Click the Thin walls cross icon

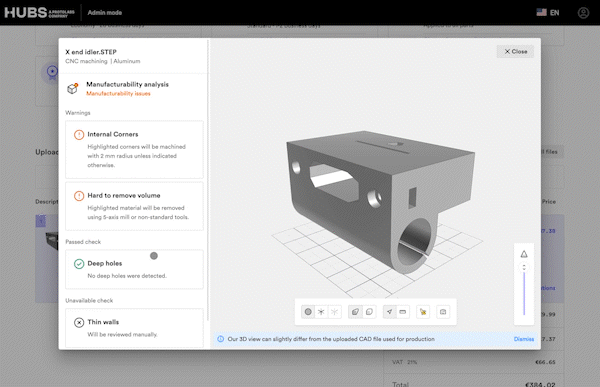pyautogui.click(x=79, y=323)
